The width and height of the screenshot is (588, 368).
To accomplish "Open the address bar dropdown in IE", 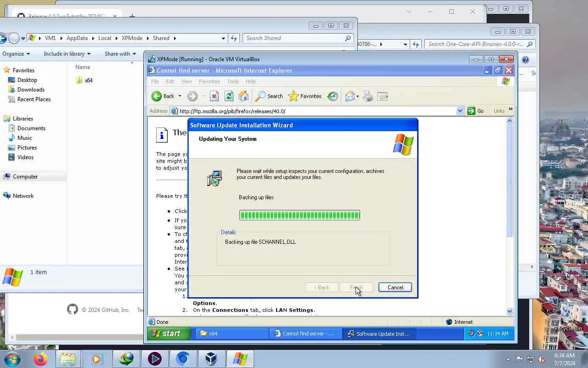I will coord(460,111).
